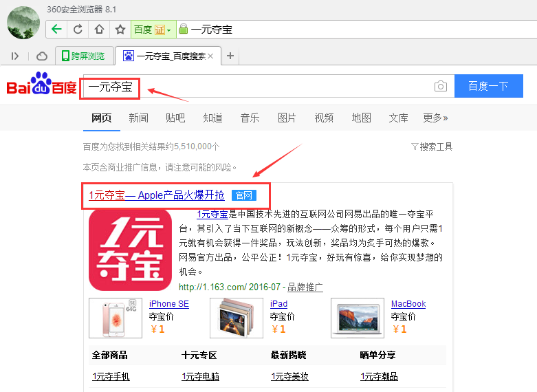Open the user avatar profile picture
The height and width of the screenshot is (392, 537).
(23, 23)
